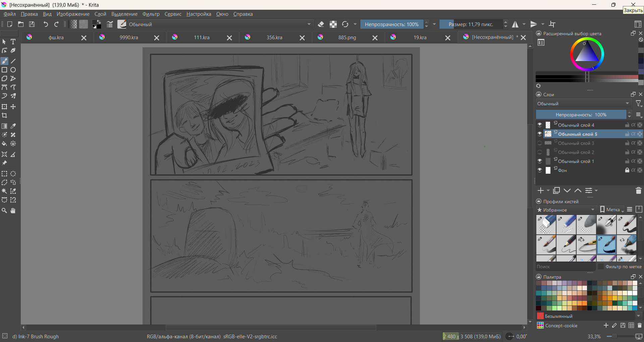Click the brush preset 'Поиск' field

point(565,267)
